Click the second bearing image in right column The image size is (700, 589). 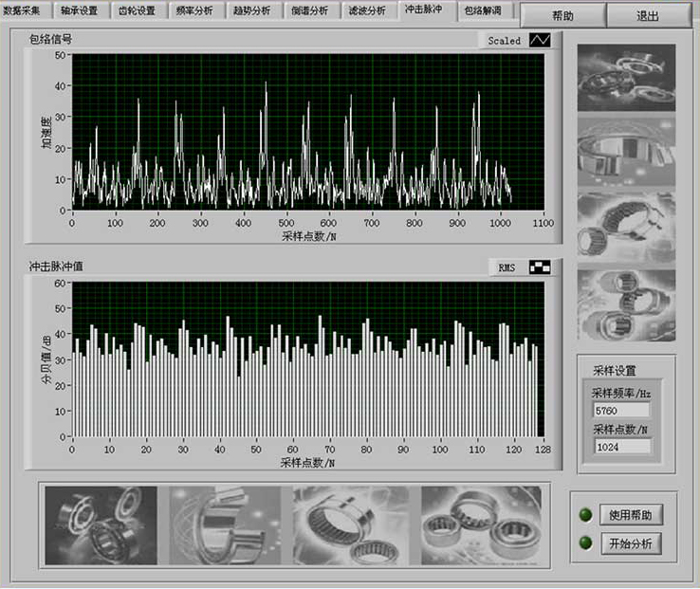coord(626,151)
